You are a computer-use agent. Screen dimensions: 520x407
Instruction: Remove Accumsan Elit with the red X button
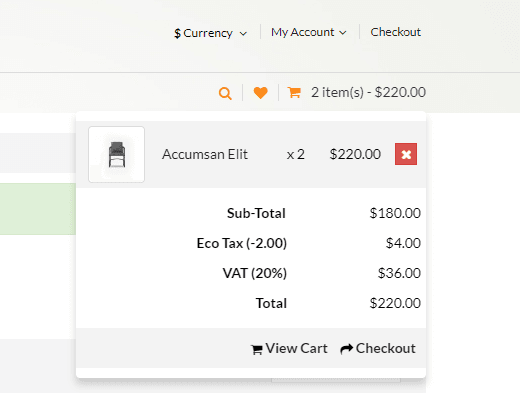click(x=406, y=154)
